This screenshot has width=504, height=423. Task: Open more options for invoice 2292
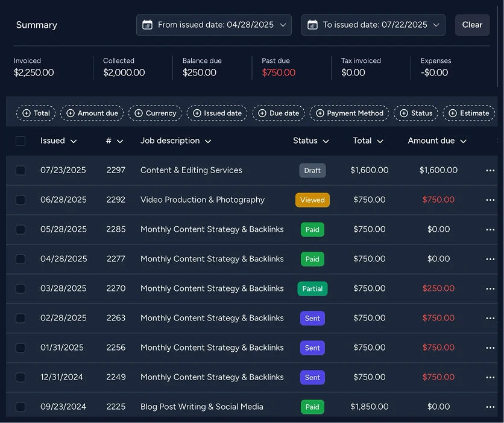coord(490,200)
